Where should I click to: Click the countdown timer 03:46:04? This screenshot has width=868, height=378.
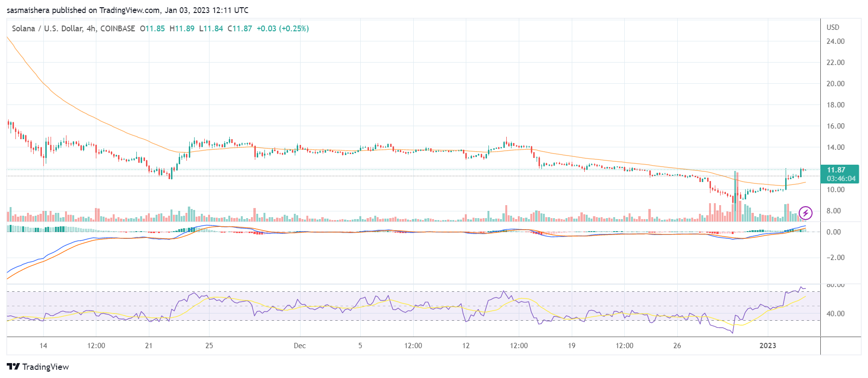(x=841, y=179)
